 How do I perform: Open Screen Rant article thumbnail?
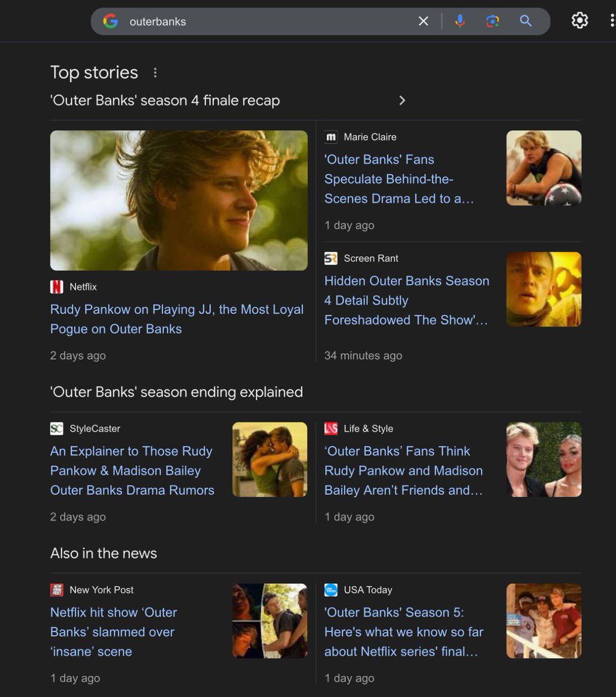[544, 289]
